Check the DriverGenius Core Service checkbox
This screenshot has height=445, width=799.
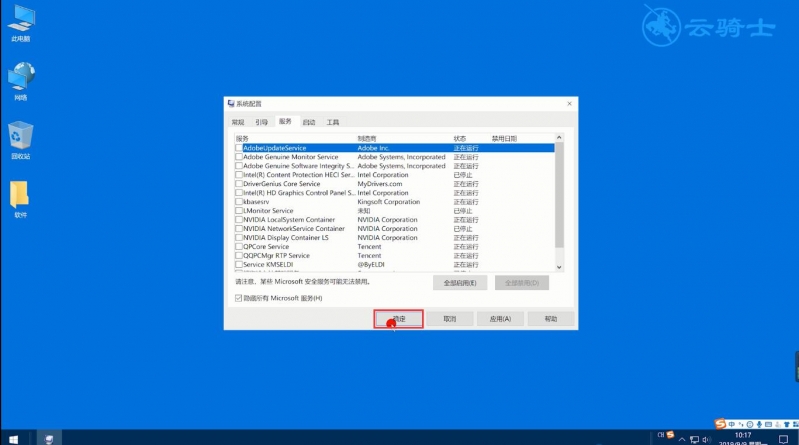tap(238, 184)
